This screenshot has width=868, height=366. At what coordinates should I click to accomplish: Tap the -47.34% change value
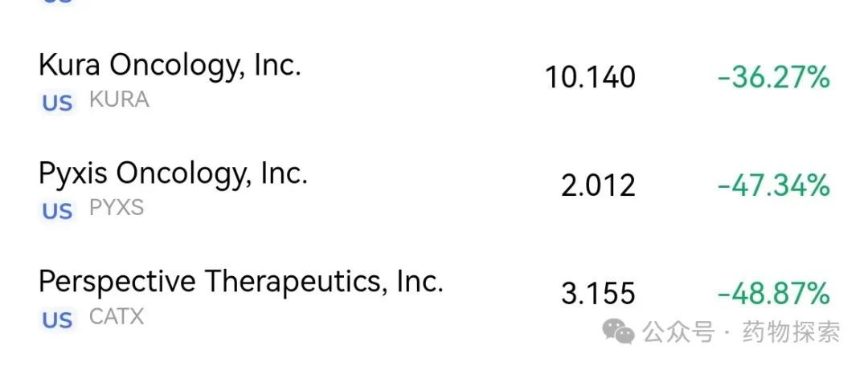coord(773,186)
